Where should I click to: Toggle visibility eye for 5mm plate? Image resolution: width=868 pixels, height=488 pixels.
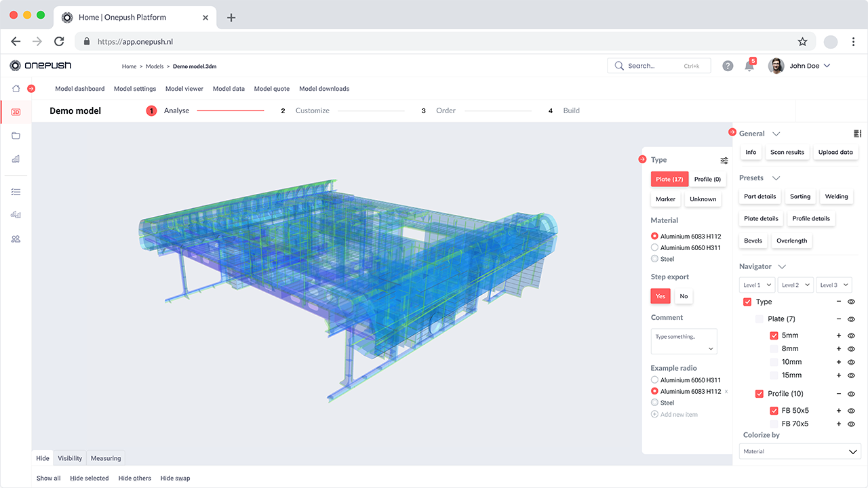coord(851,335)
